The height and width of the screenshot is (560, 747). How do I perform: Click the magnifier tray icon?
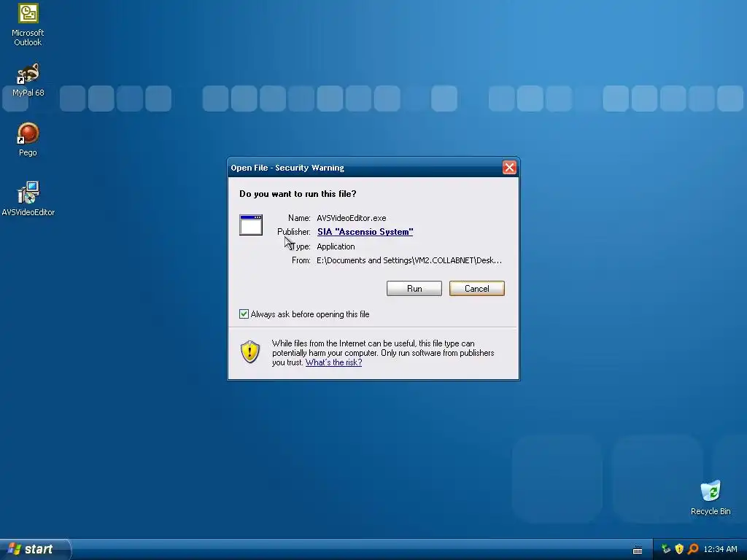tap(693, 549)
